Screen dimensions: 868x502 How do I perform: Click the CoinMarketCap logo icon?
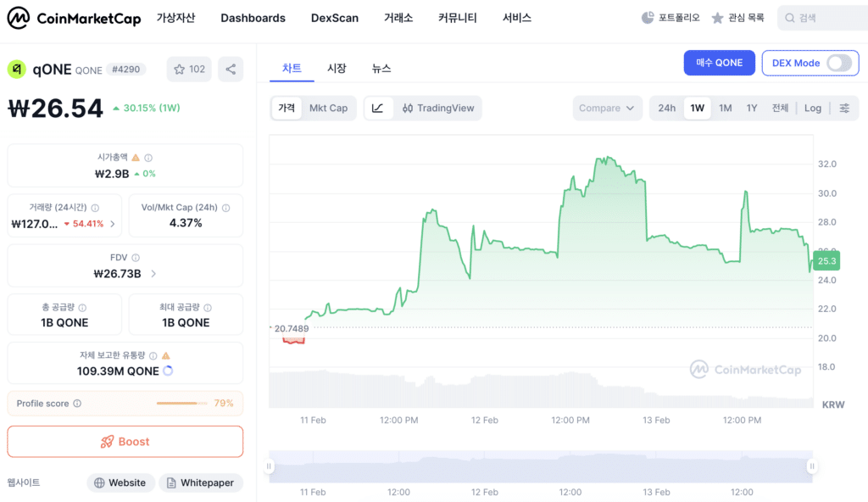click(19, 18)
